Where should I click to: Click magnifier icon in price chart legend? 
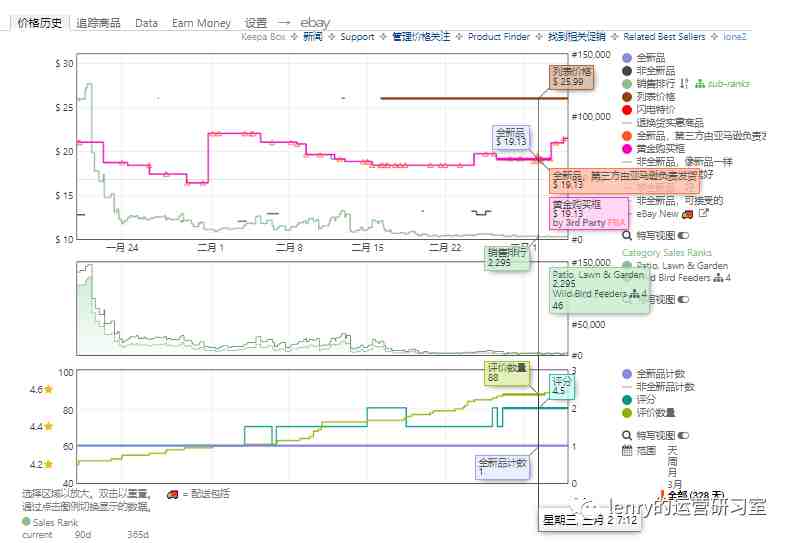click(627, 235)
